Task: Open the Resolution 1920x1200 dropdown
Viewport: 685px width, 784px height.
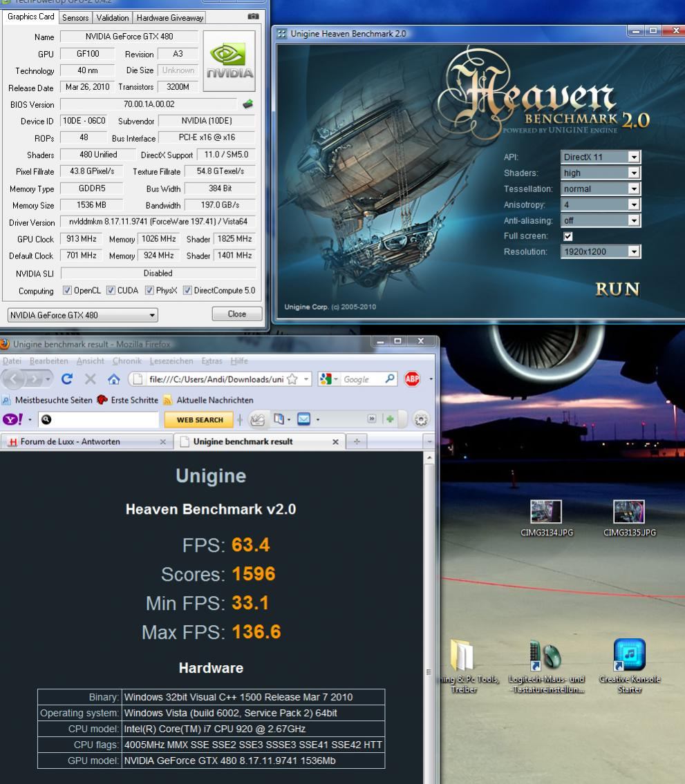Action: [601, 251]
